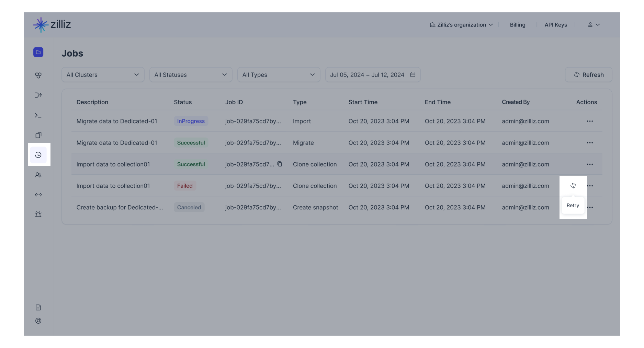The height and width of the screenshot is (348, 644).
Task: Open the Users icon in the sidebar
Action: pos(38,175)
